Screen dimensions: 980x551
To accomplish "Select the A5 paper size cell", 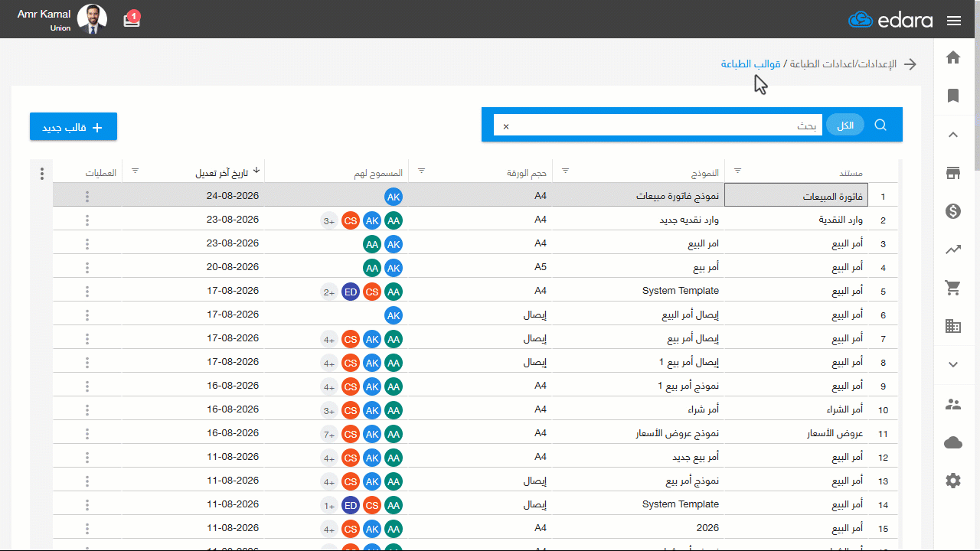I will pos(480,268).
